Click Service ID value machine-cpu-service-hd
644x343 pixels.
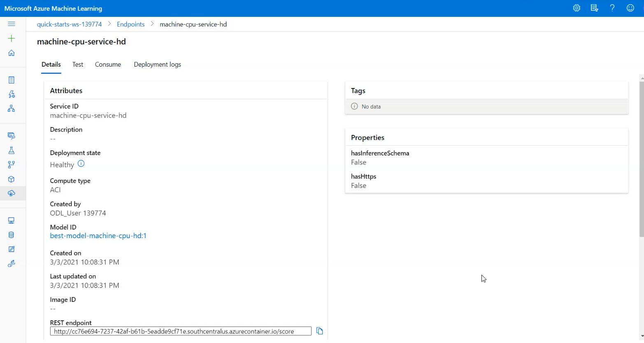88,116
